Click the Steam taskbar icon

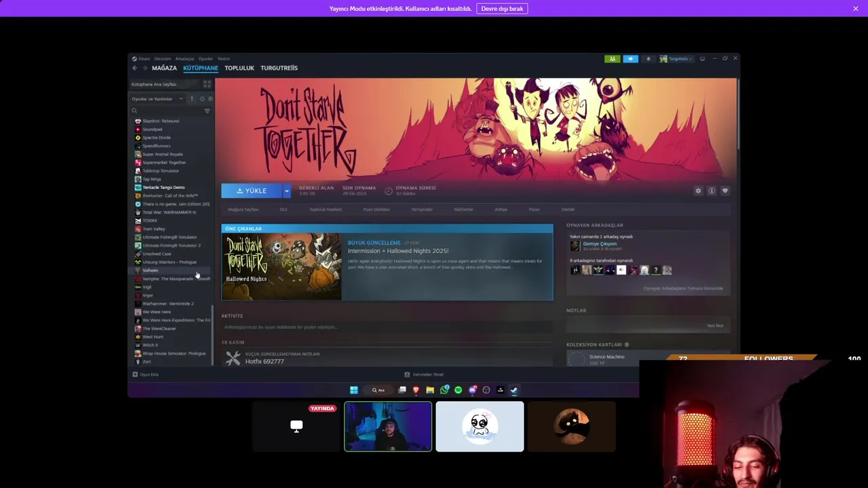pos(514,390)
